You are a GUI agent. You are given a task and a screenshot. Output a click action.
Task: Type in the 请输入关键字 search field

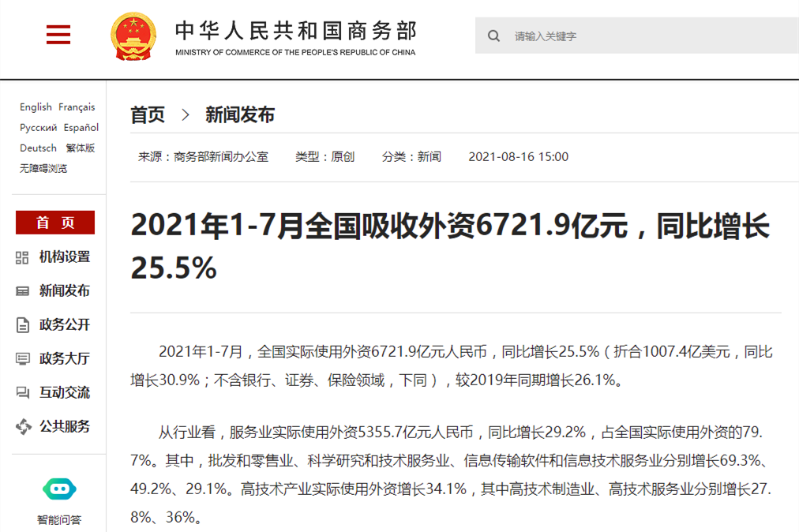[647, 36]
